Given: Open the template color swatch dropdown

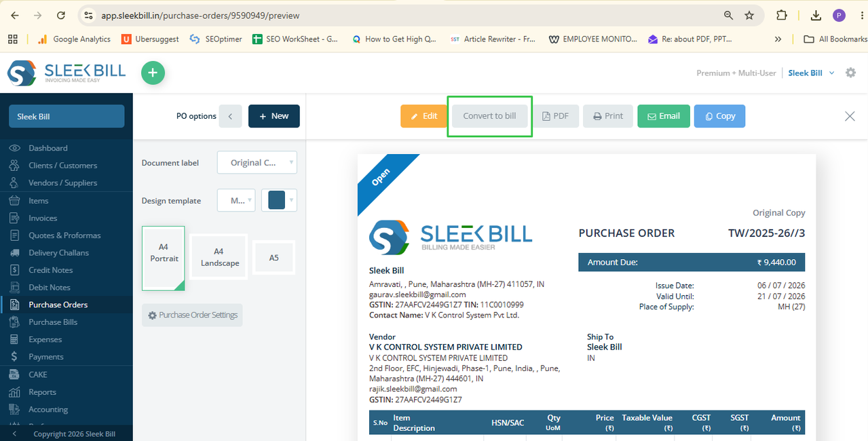Looking at the screenshot, I should 279,200.
